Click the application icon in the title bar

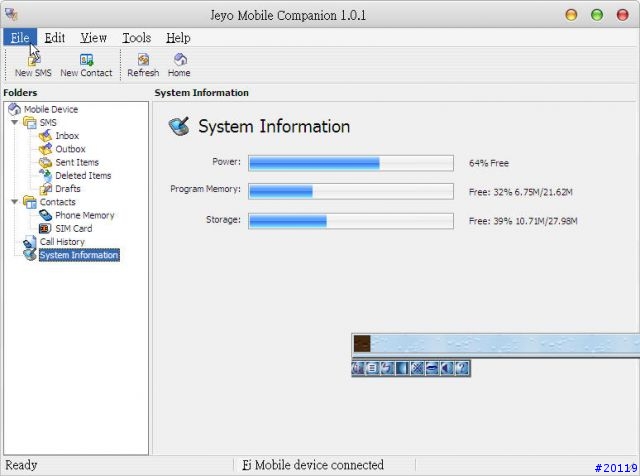click(x=11, y=15)
